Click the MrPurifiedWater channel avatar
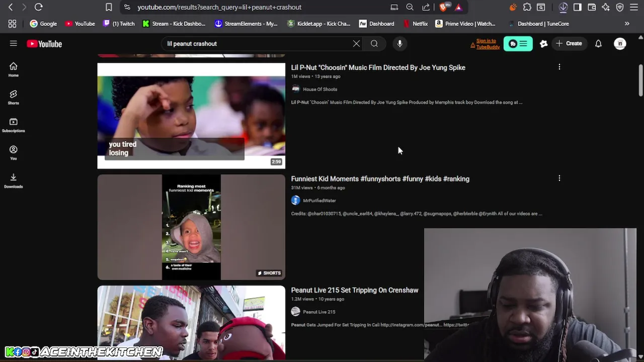The height and width of the screenshot is (362, 644). pyautogui.click(x=295, y=200)
